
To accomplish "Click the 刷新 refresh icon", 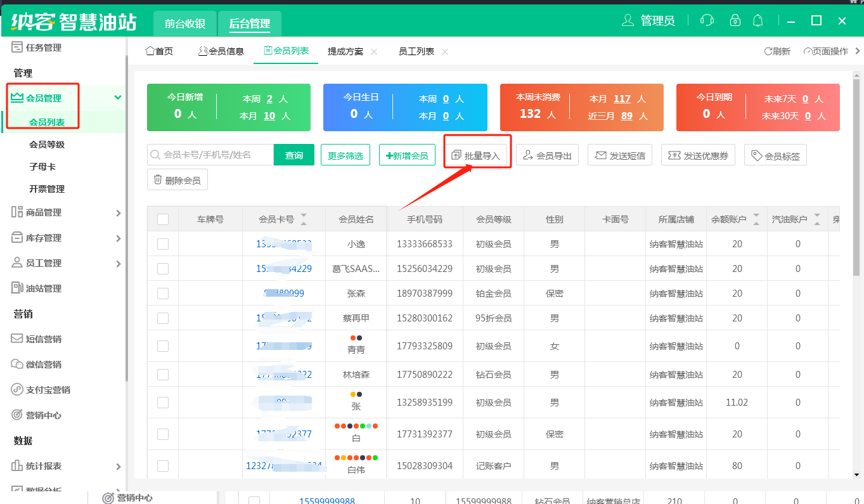I will pyautogui.click(x=777, y=51).
